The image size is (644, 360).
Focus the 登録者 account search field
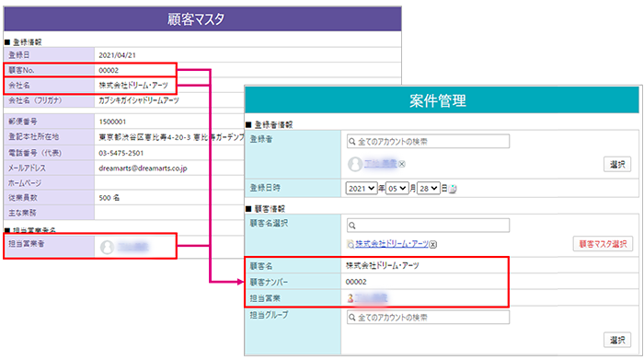click(x=428, y=142)
